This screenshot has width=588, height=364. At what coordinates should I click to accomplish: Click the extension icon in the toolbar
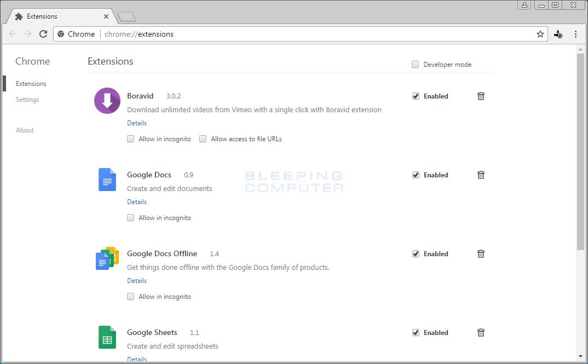point(558,34)
